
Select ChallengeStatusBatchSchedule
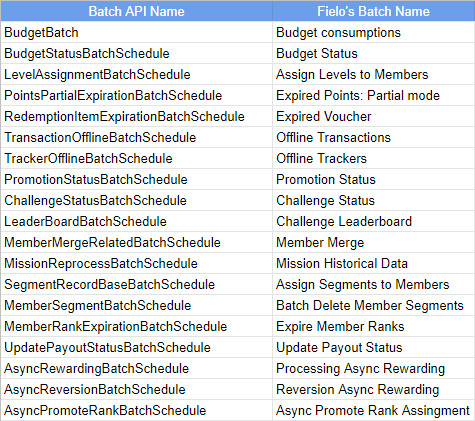(x=95, y=201)
